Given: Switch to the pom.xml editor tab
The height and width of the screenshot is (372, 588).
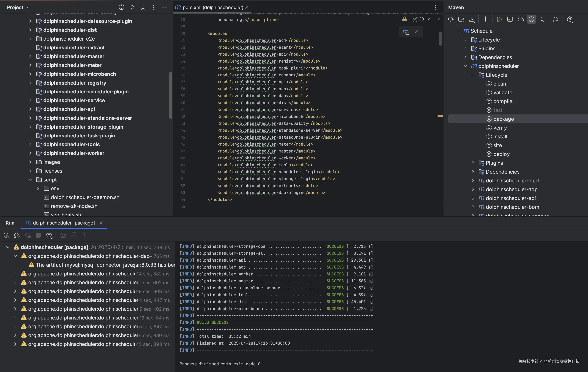Looking at the screenshot, I should 210,7.
